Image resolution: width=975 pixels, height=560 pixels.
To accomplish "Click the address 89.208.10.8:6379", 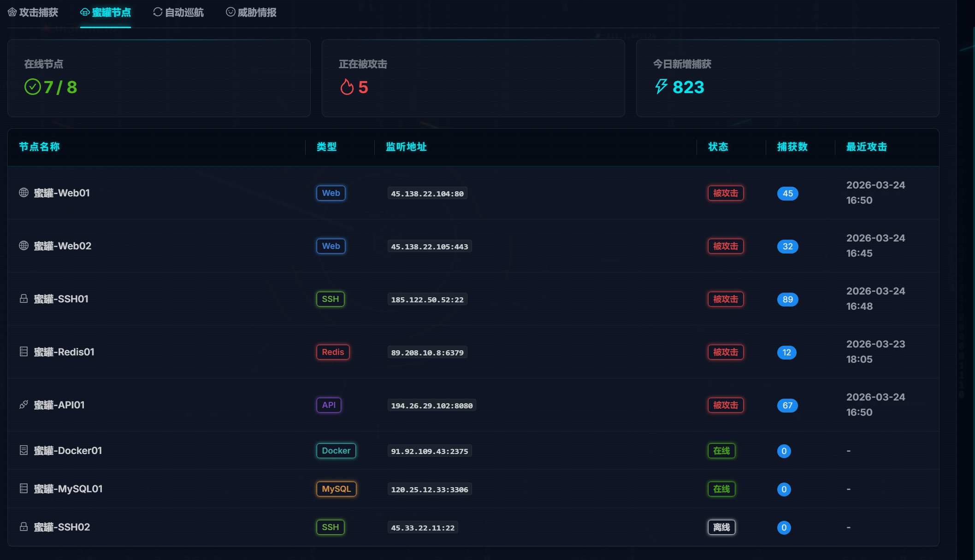I will coord(427,353).
